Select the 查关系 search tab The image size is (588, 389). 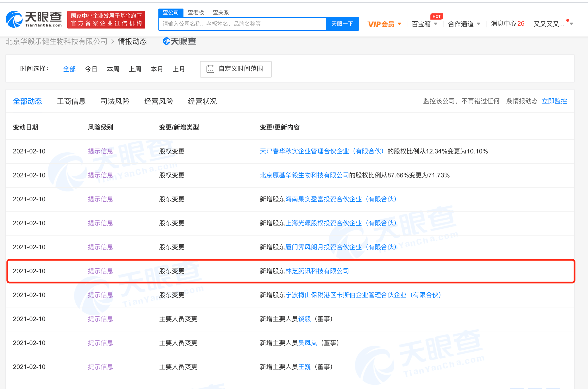coord(221,13)
